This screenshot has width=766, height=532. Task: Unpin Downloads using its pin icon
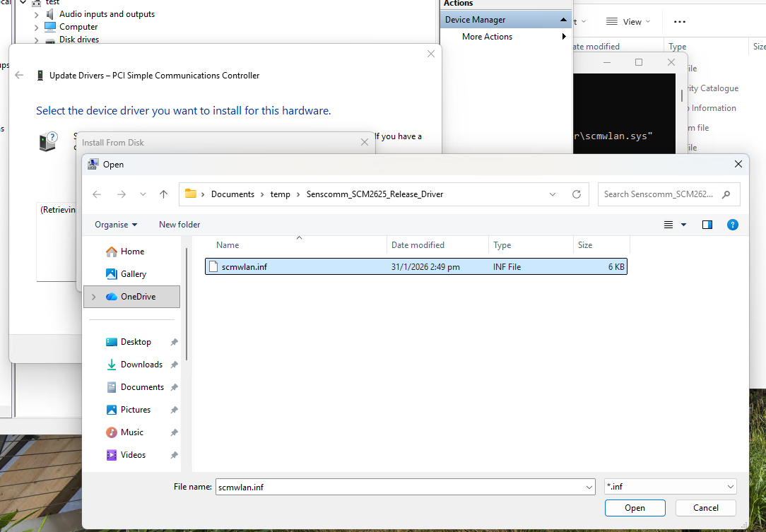click(x=174, y=365)
